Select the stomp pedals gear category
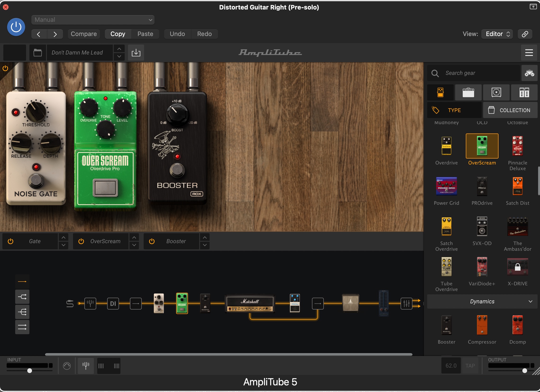 [x=440, y=92]
